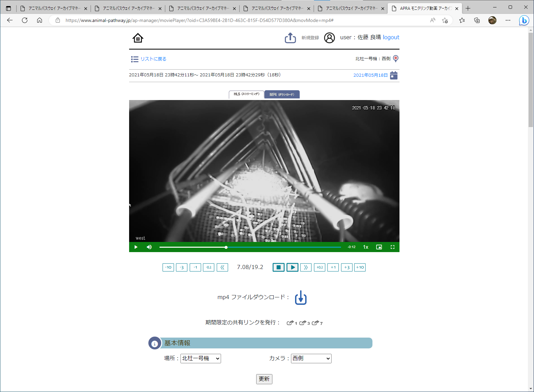This screenshot has height=392, width=534.
Task: Skip back 3 seconds with -3
Action: coord(182,267)
